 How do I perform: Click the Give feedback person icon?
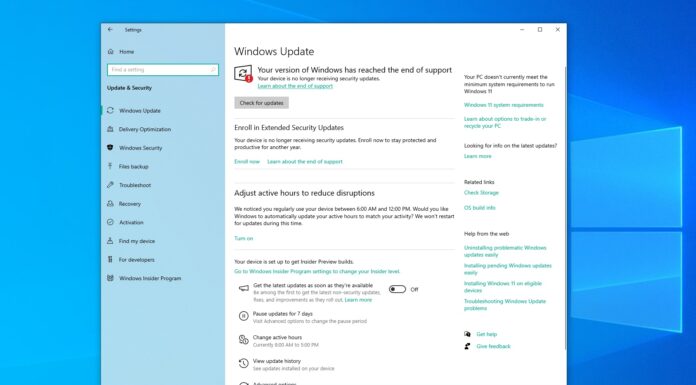tap(467, 346)
